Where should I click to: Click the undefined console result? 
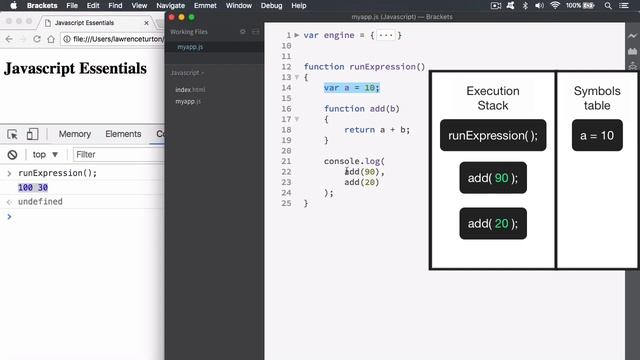[40, 202]
